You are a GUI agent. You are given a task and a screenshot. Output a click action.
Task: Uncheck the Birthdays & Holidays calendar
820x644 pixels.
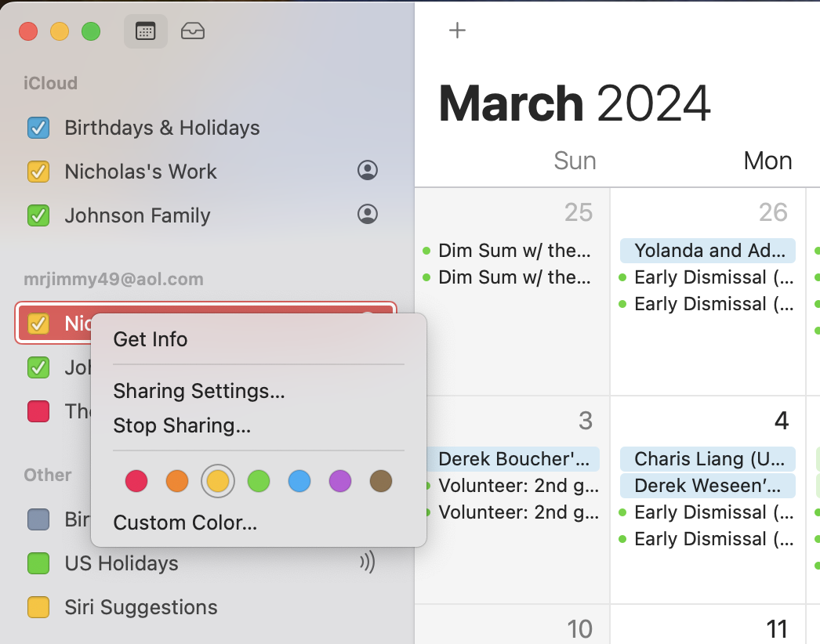pos(38,128)
